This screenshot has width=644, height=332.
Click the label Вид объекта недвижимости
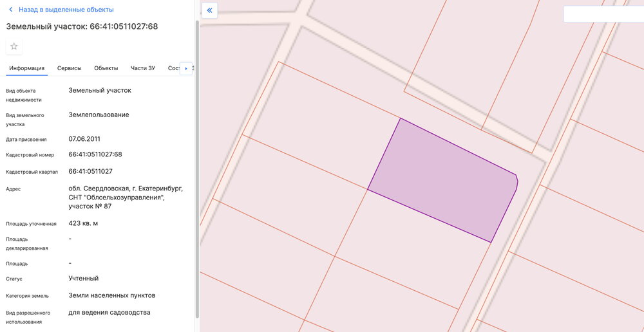click(24, 95)
